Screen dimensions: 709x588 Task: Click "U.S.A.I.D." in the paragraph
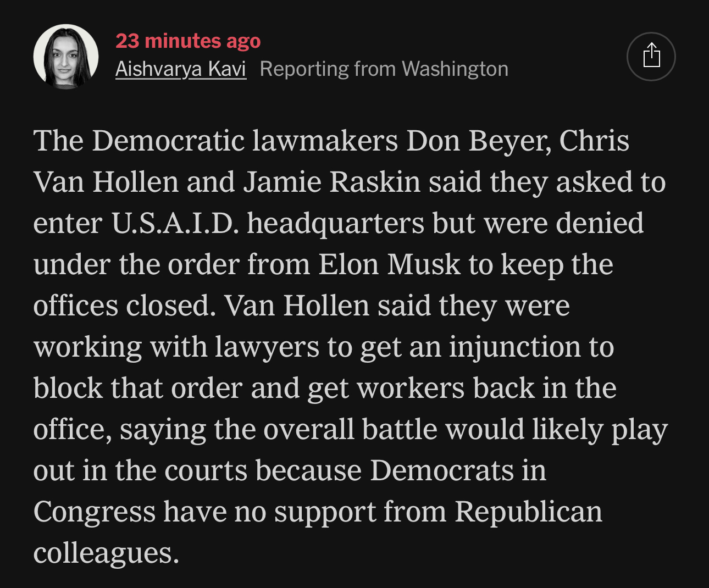(x=175, y=223)
